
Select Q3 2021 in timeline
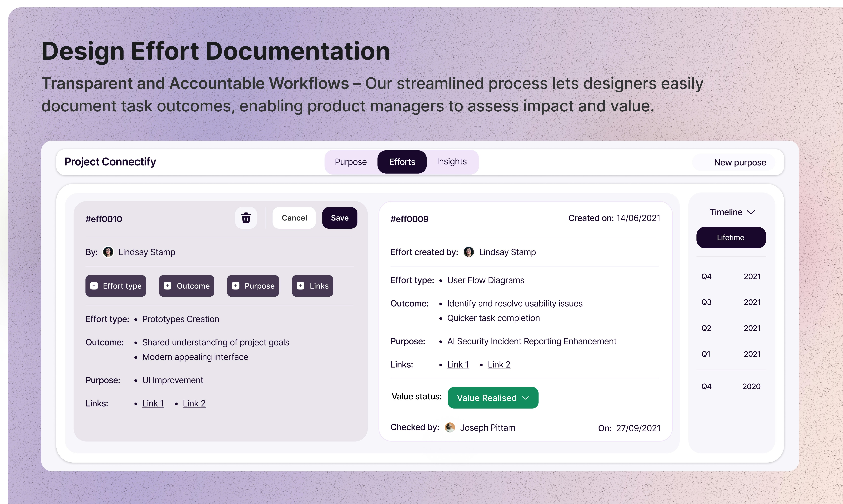click(731, 302)
